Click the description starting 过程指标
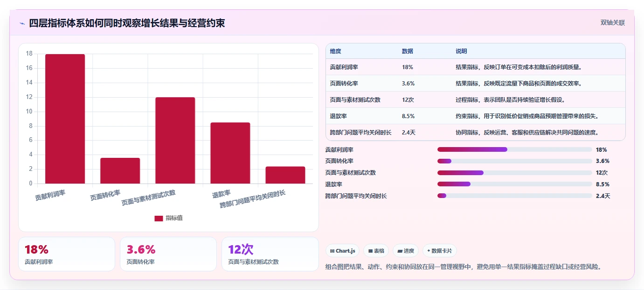The image size is (644, 290). click(x=511, y=100)
